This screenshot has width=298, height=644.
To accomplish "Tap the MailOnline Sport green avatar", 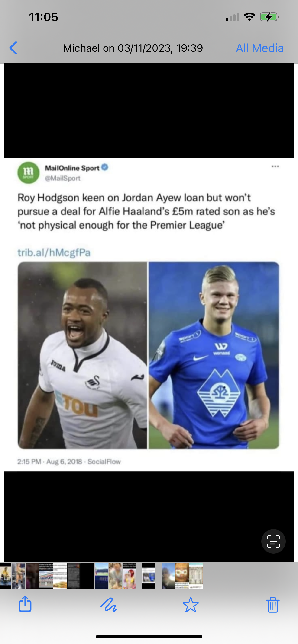I will 28,173.
